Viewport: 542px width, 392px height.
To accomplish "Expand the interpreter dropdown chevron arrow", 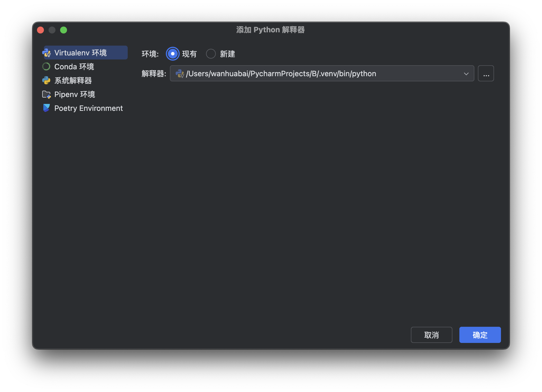I will 466,74.
